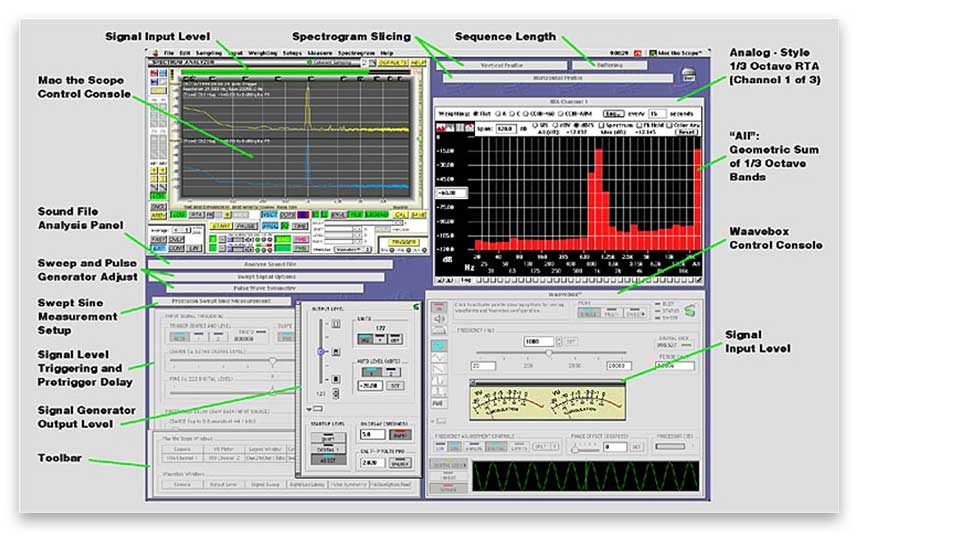
Task: Click the frequency stepper arrows beside 1000
Action: point(558,341)
